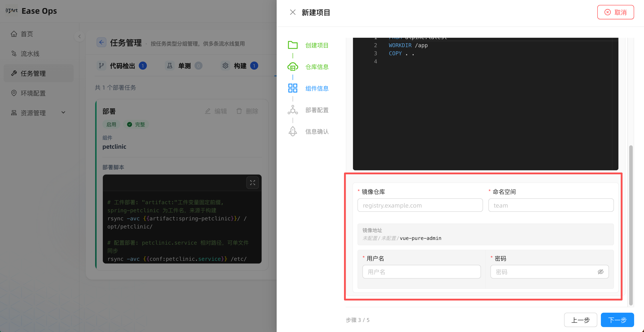Screen dimensions: 644x332
Task: Click the rsync petclinic.service script line
Action: click(177, 259)
